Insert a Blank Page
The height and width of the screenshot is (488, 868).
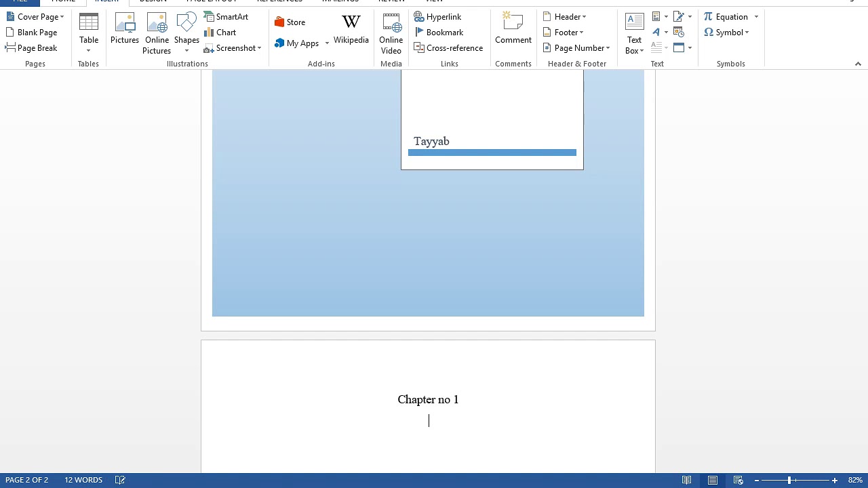31,32
